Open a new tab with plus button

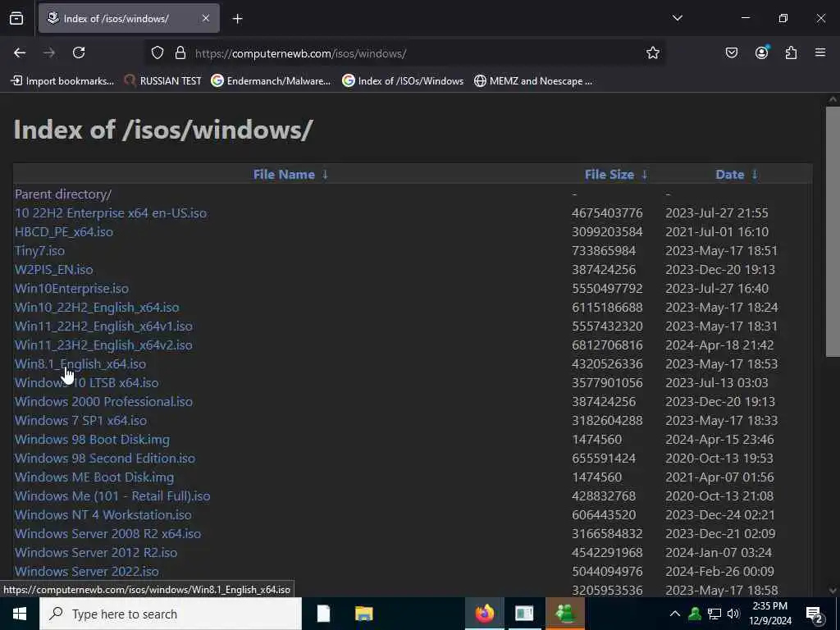(237, 19)
